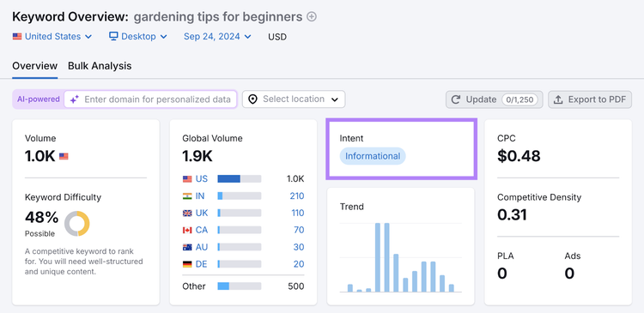This screenshot has width=644, height=313.
Task: Click the US flag in Global Volume list
Action: coord(187,179)
